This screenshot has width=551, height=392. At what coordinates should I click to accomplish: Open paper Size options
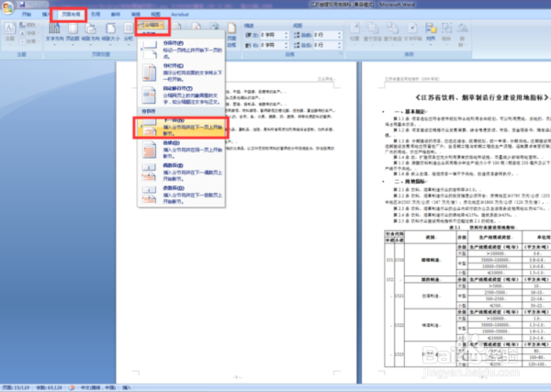(111, 33)
